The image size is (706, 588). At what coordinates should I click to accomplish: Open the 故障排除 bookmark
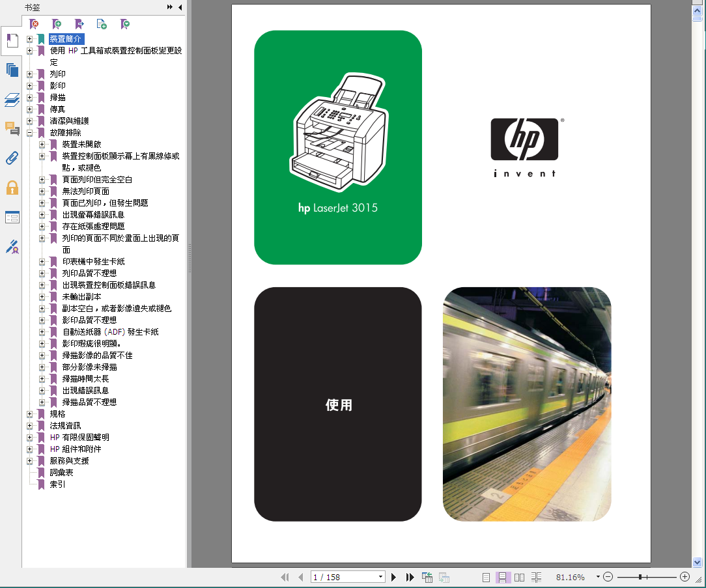pos(65,132)
